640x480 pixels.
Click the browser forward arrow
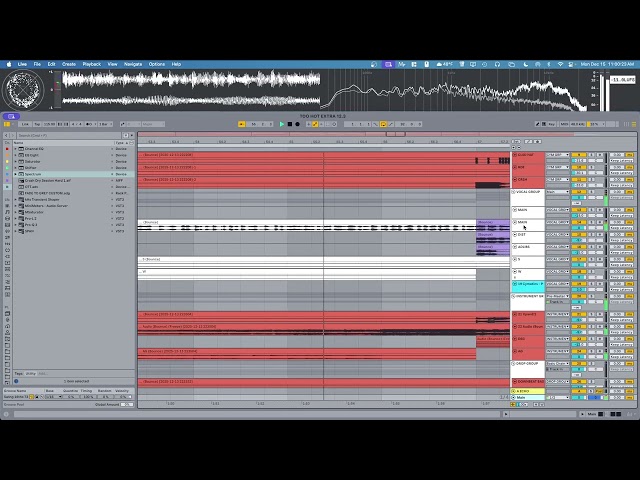point(12,135)
